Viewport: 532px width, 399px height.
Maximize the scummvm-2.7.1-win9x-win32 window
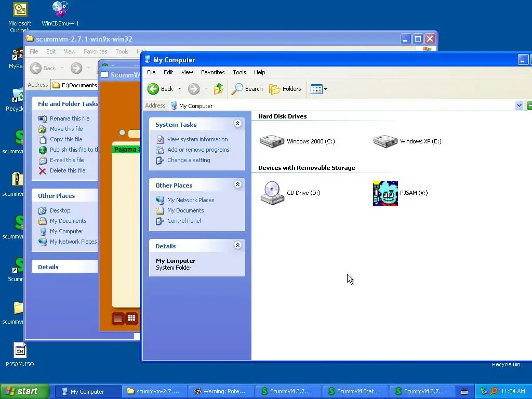click(418, 39)
